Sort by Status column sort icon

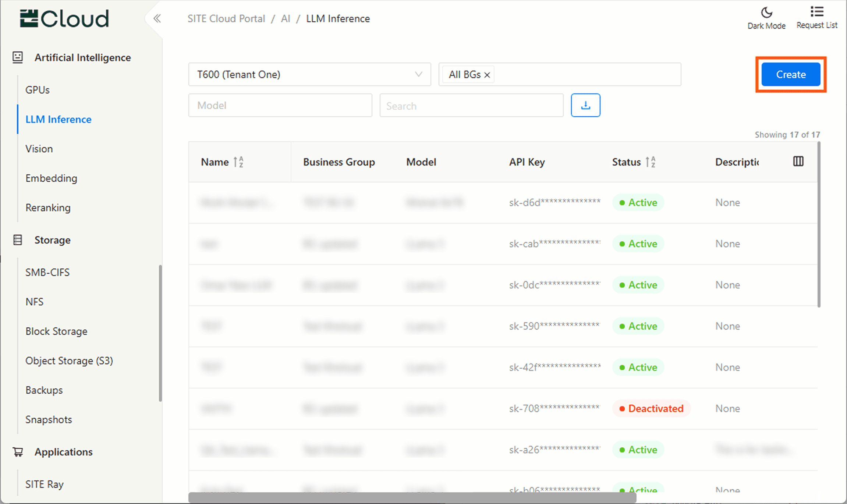coord(651,162)
